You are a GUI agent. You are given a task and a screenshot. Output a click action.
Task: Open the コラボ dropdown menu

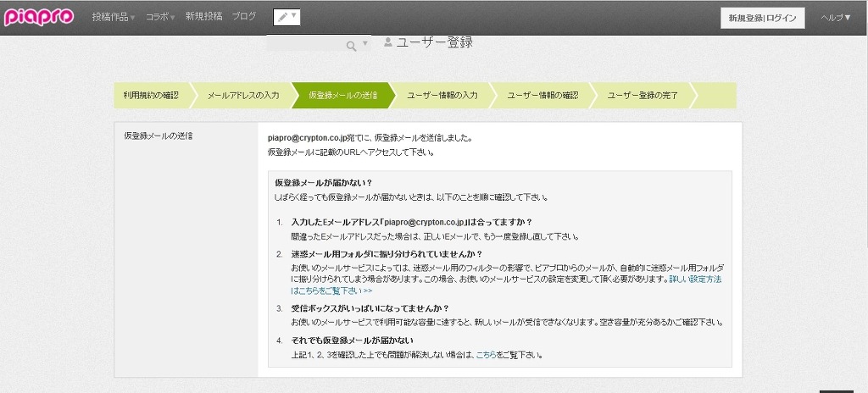tap(160, 17)
